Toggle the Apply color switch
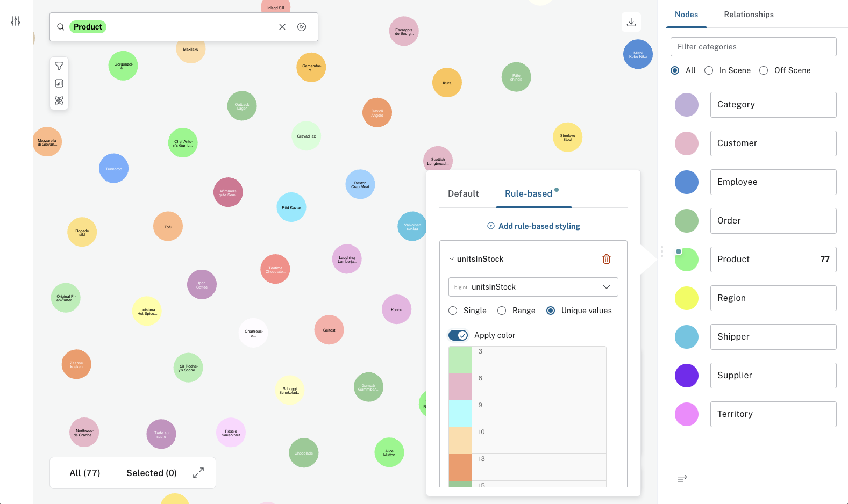The width and height of the screenshot is (848, 504). (458, 335)
